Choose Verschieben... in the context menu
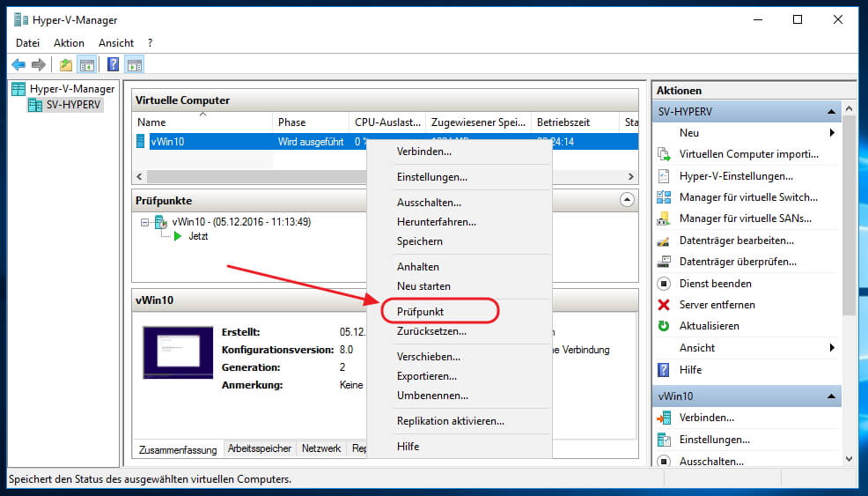The image size is (868, 496). tap(460, 356)
